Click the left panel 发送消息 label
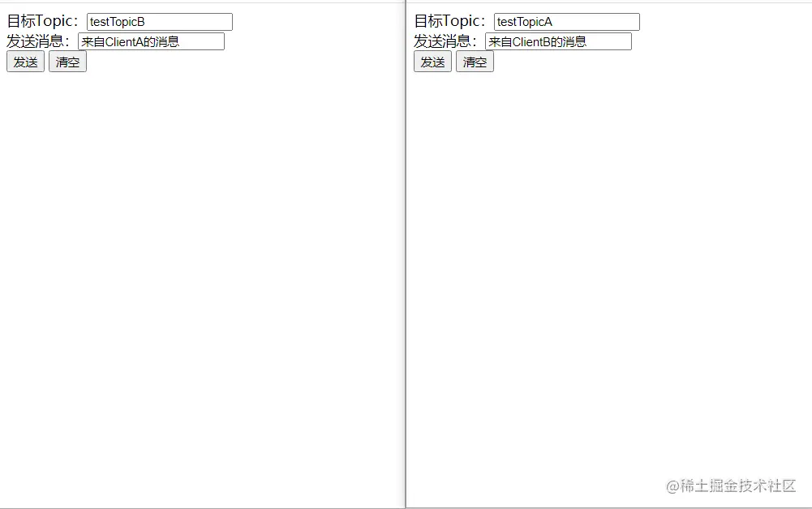 point(38,41)
